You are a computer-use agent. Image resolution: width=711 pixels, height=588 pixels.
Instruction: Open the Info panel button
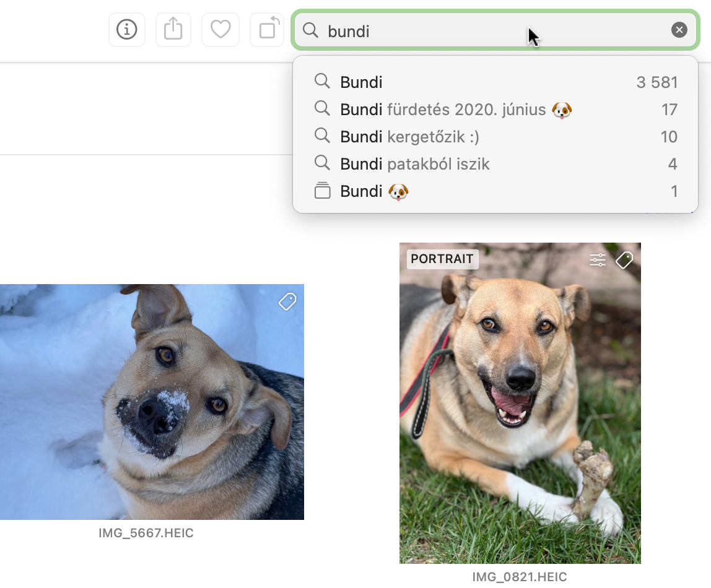click(x=127, y=30)
